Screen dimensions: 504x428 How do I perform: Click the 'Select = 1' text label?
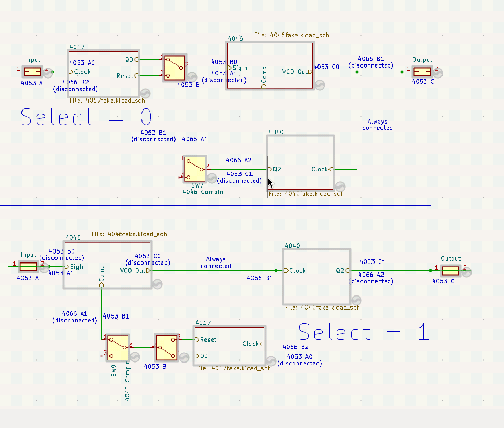click(x=364, y=333)
